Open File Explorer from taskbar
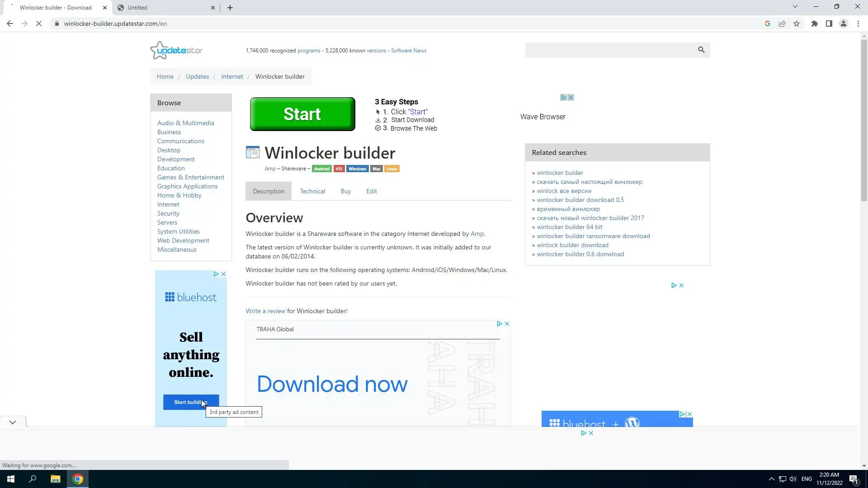868x488 pixels. [55, 479]
